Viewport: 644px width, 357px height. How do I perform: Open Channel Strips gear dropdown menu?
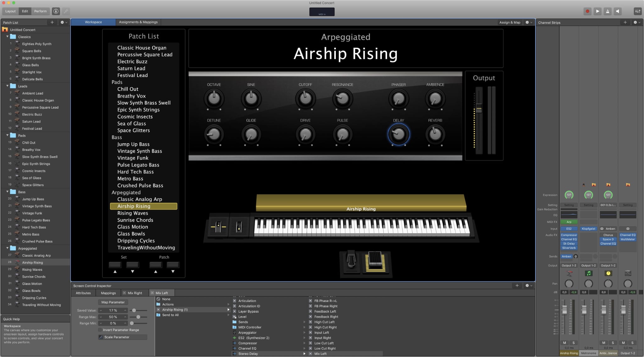pos(637,22)
